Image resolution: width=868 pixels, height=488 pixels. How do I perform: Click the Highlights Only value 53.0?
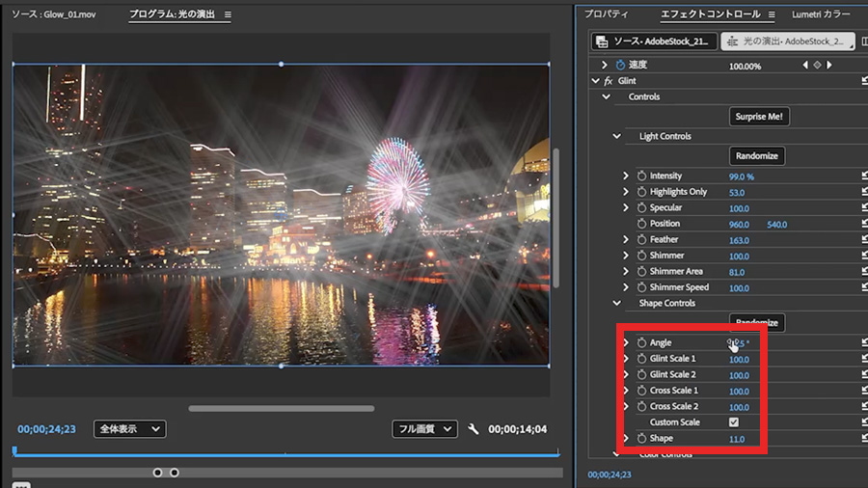click(x=736, y=193)
